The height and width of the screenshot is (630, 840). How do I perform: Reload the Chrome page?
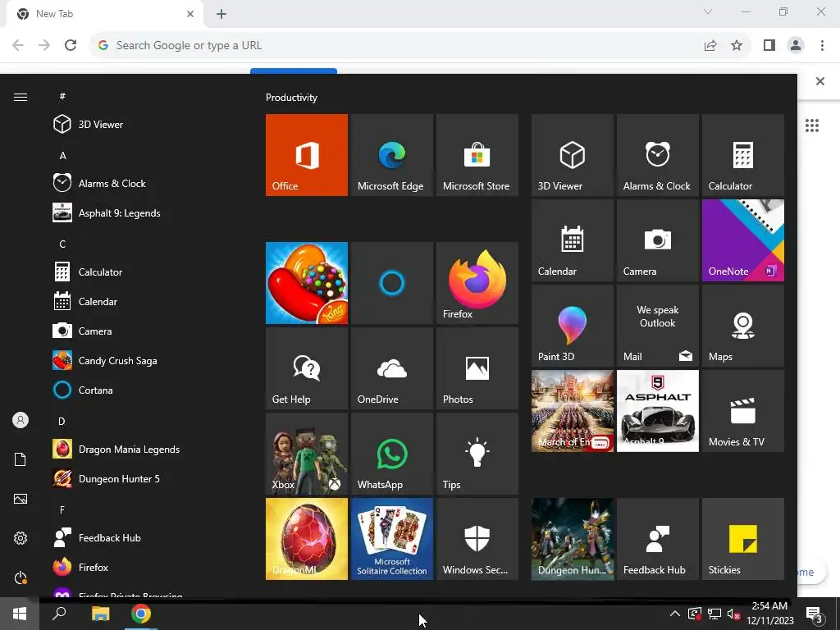click(71, 45)
